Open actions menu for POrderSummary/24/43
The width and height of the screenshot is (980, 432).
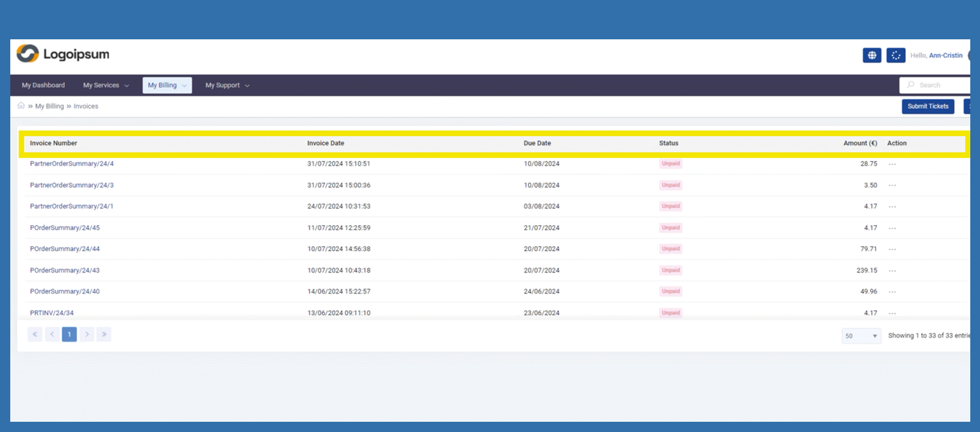[x=892, y=271]
